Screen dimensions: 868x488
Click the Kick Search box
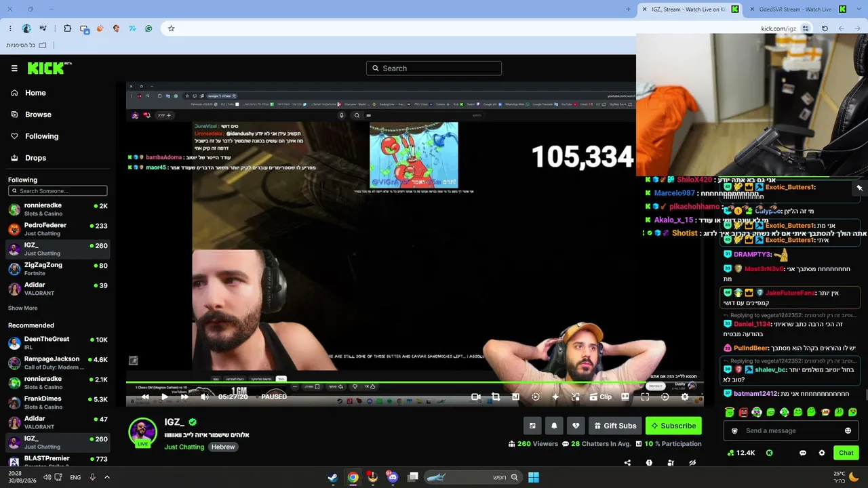tap(434, 68)
